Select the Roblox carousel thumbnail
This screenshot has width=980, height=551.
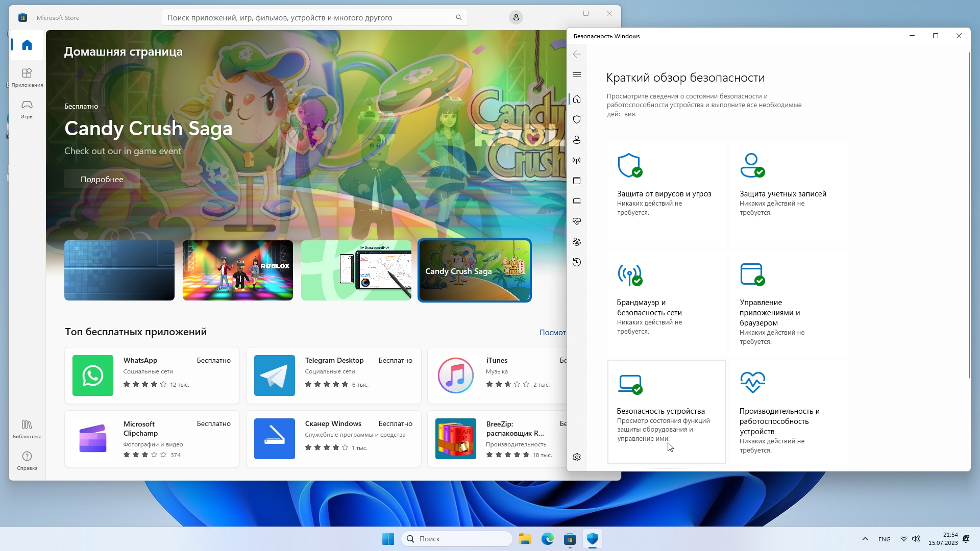[x=238, y=270]
